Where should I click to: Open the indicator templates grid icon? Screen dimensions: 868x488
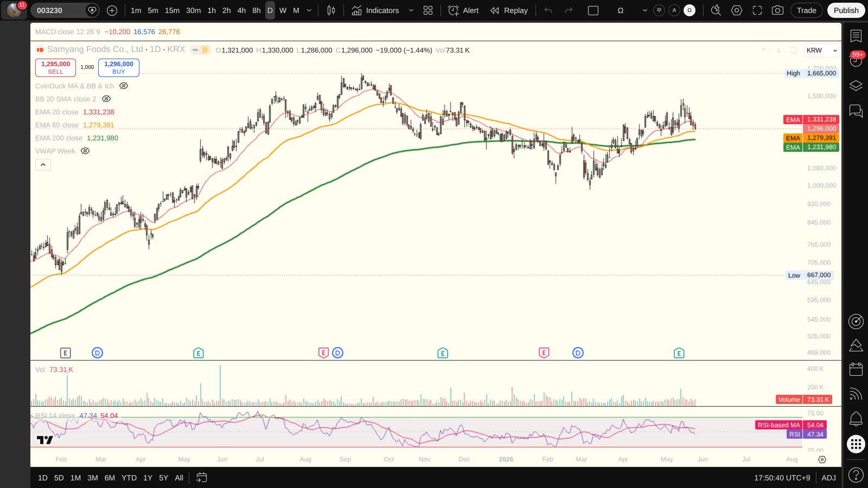tap(428, 10)
